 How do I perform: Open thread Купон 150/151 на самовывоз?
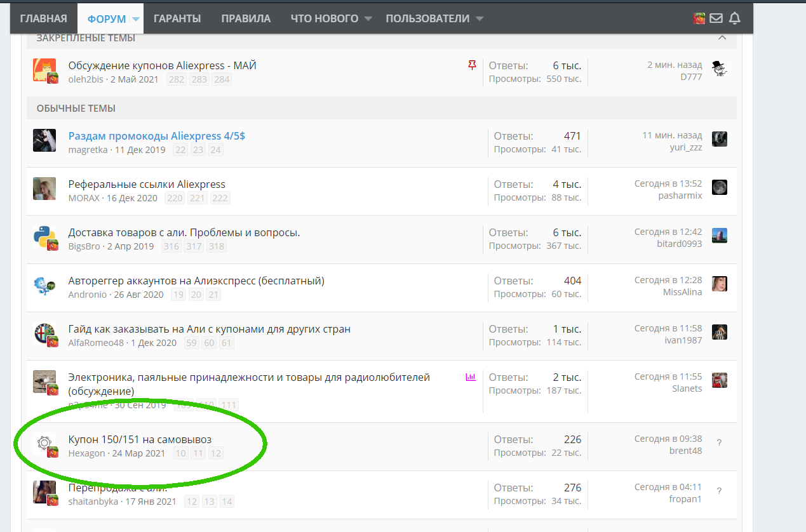pos(140,439)
